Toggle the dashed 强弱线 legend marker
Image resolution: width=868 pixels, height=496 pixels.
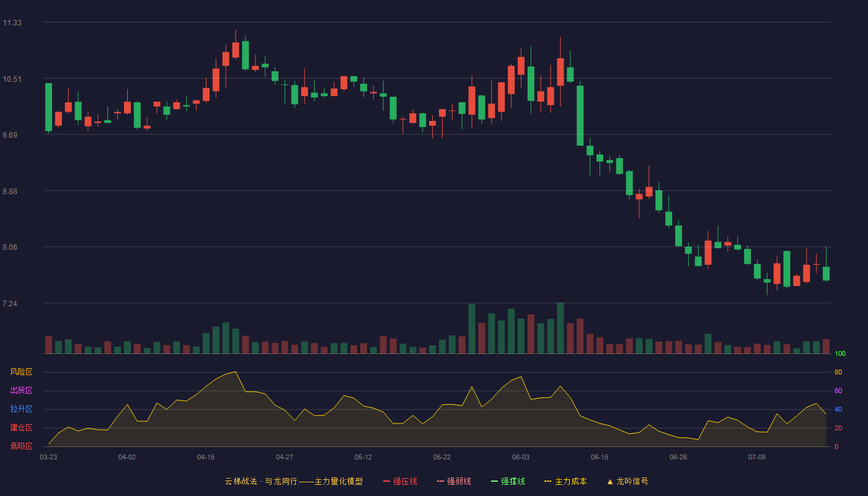point(440,481)
